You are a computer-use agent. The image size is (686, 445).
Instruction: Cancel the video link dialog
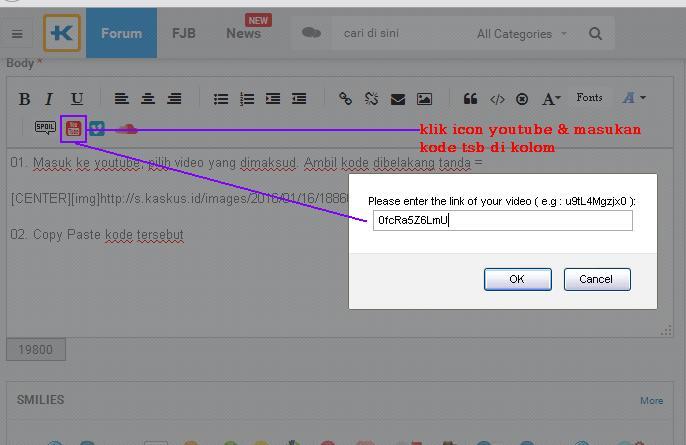[597, 279]
